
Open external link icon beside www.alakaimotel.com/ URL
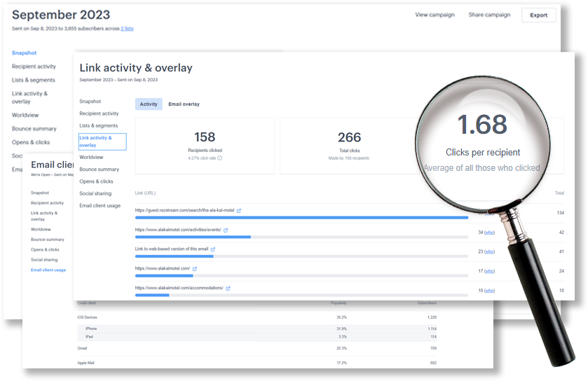tap(195, 269)
